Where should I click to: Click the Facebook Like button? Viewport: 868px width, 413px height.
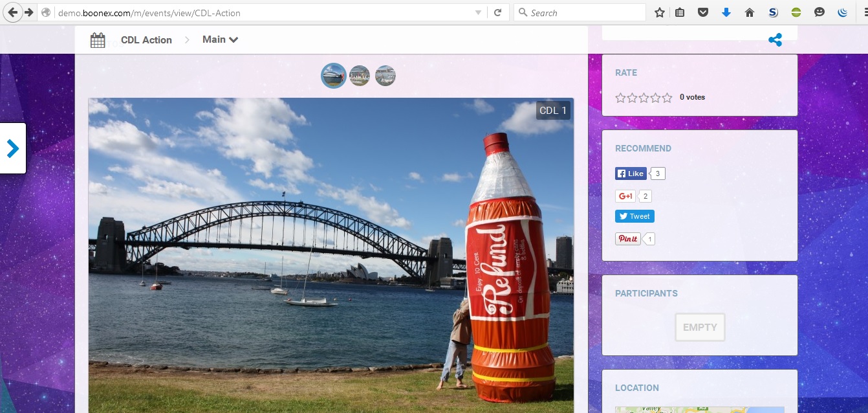(631, 173)
